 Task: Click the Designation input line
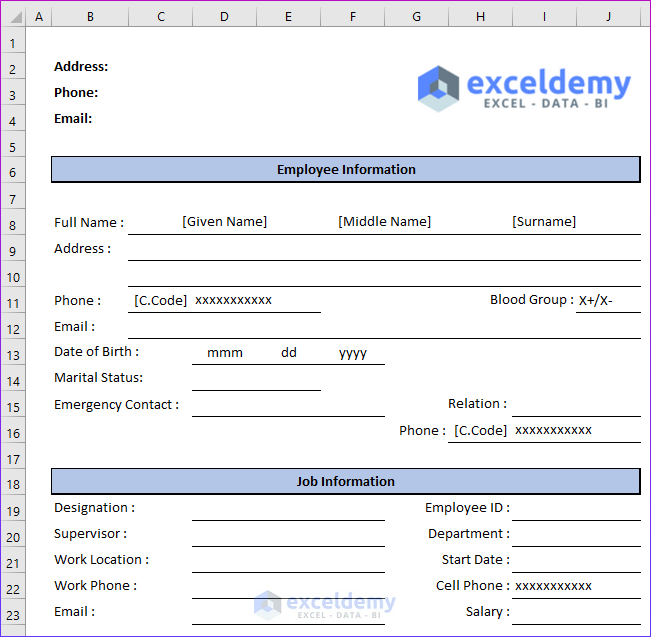click(288, 508)
